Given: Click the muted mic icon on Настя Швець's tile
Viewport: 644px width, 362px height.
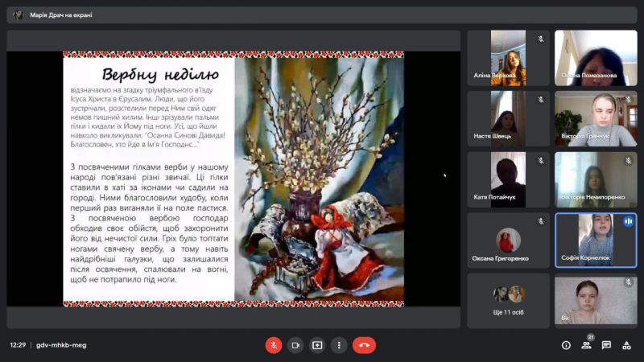Looking at the screenshot, I should (x=541, y=100).
